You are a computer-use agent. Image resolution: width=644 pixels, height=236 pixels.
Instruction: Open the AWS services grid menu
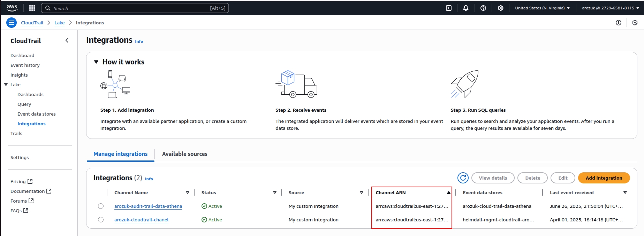(32, 8)
